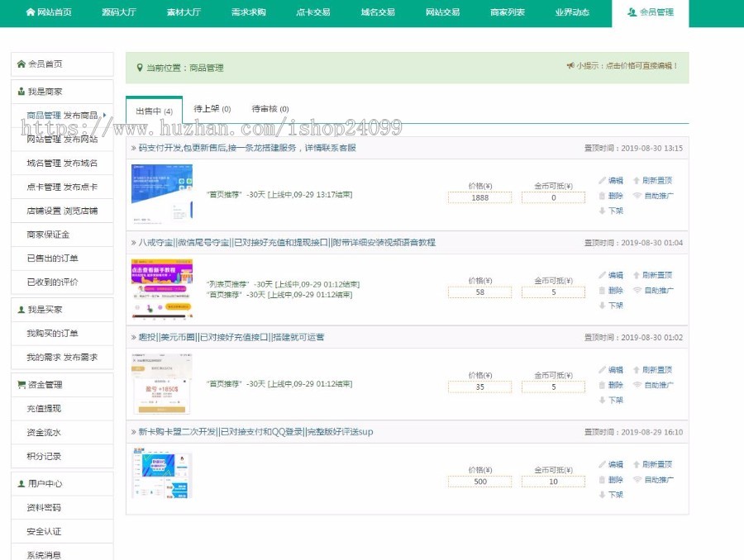Viewport: 744px width, 560px height.
Task: Click thumbnail of 八戒夺宝 product
Action: click(x=162, y=288)
